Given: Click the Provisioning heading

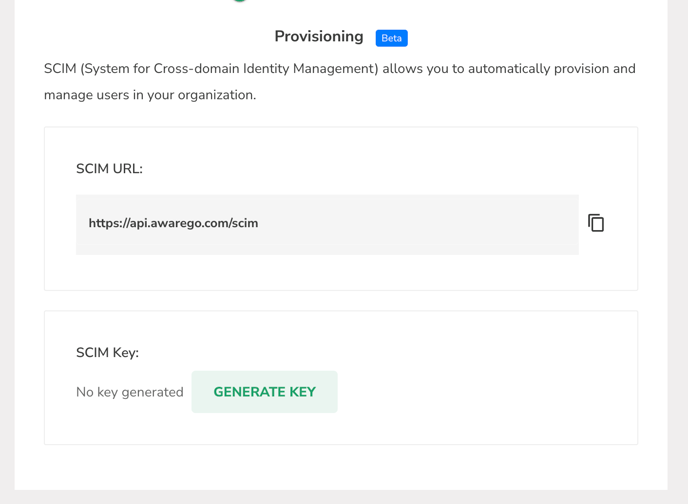Looking at the screenshot, I should (319, 37).
